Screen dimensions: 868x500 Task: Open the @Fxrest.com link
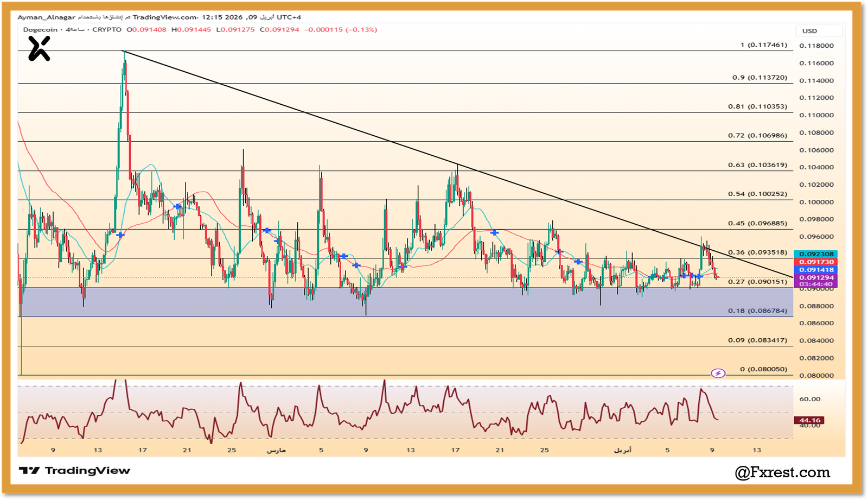pos(782,472)
